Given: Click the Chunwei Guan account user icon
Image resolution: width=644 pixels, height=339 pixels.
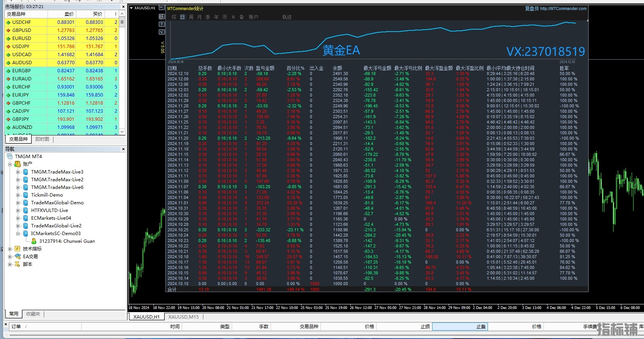Looking at the screenshot, I should tap(34, 241).
